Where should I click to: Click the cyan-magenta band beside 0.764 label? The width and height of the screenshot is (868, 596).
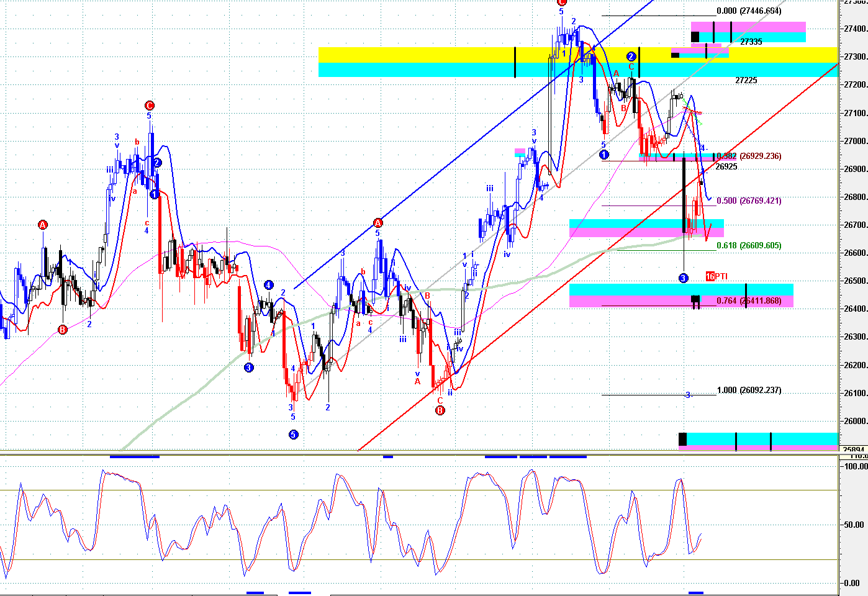[681, 296]
